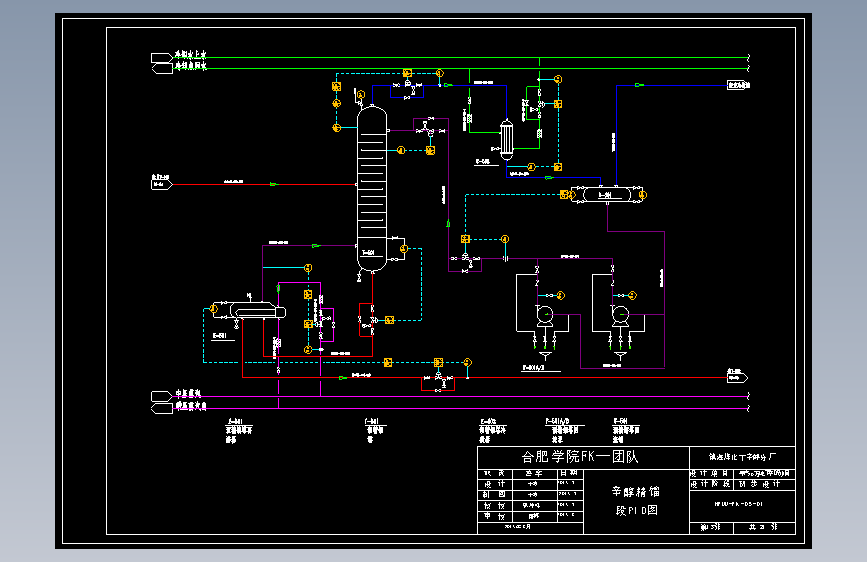Select the T-601 label inside column bottom
The image size is (867, 562).
pyautogui.click(x=368, y=253)
